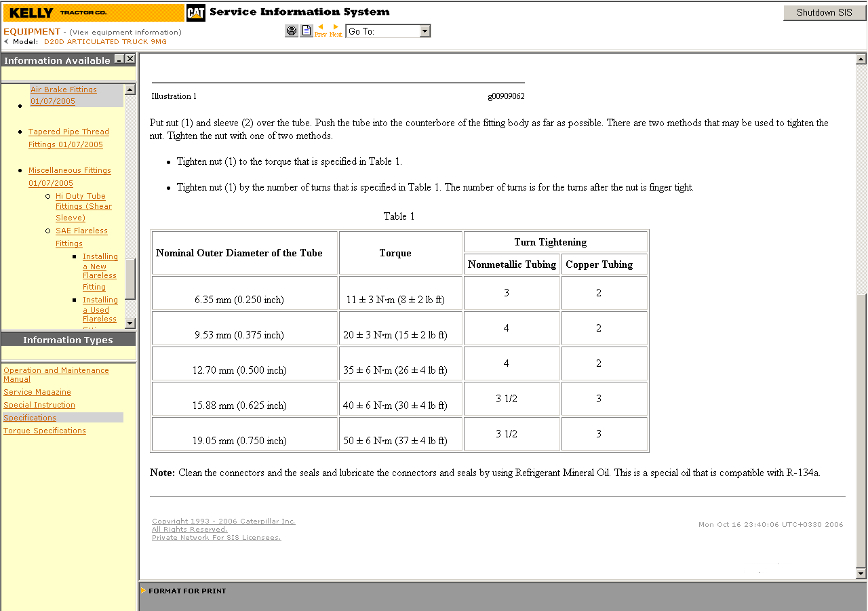
Task: Select the Service Magazine information type
Action: pyautogui.click(x=37, y=392)
